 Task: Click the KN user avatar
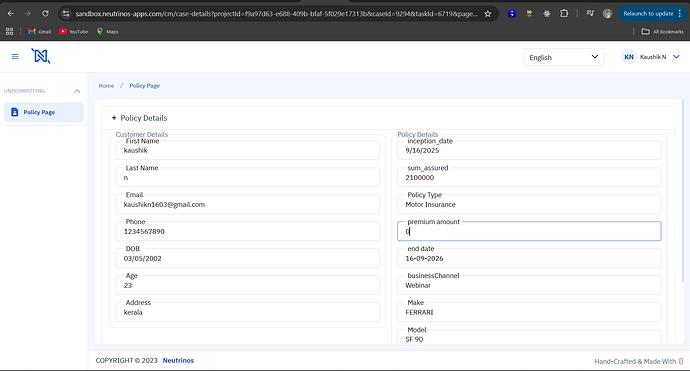[x=629, y=57]
